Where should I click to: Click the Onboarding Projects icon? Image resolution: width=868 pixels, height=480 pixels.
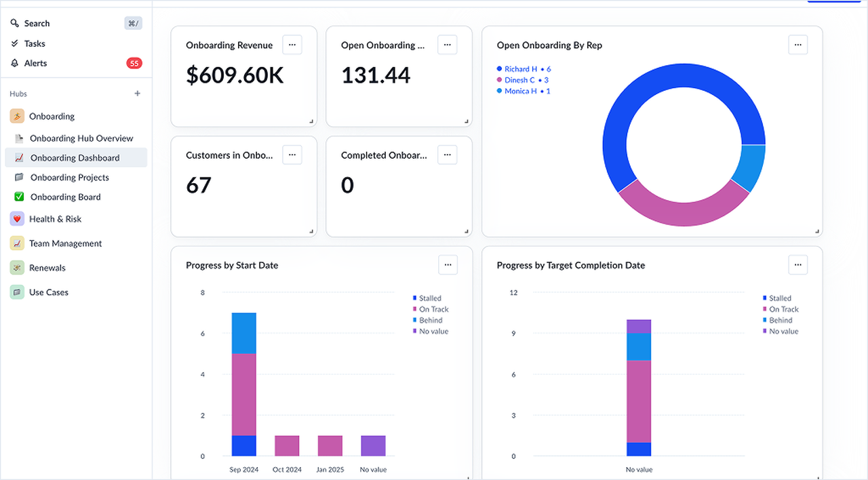tap(19, 178)
